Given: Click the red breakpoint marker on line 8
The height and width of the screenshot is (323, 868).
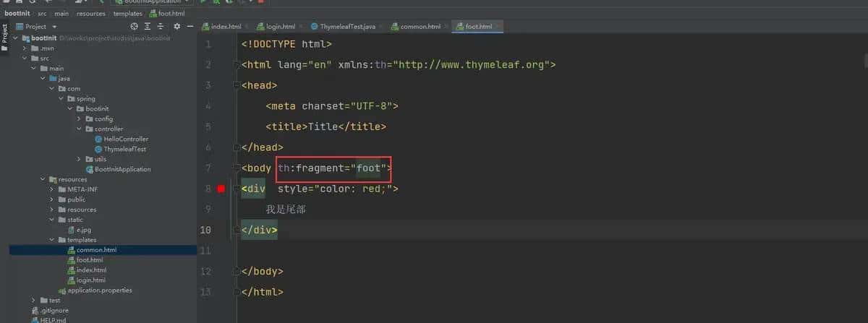Looking at the screenshot, I should [221, 189].
